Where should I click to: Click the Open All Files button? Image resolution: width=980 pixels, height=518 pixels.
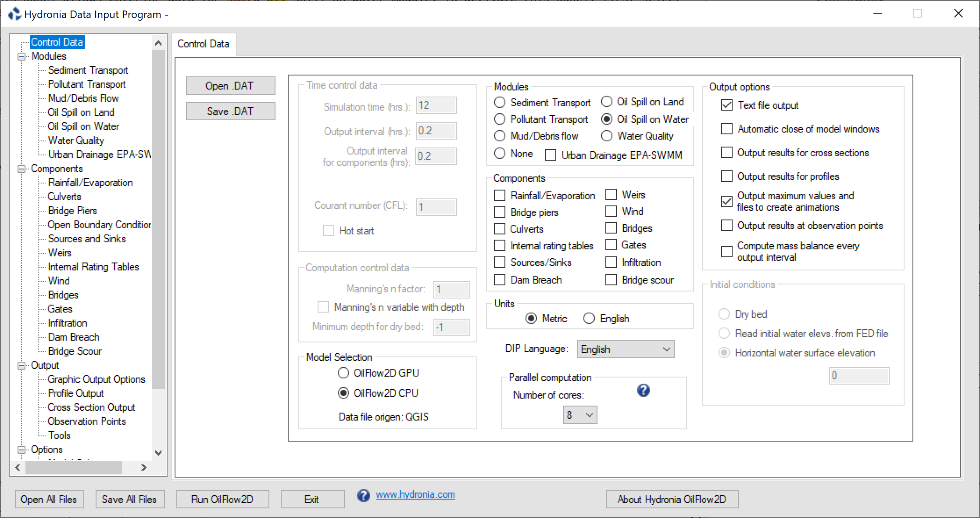49,499
